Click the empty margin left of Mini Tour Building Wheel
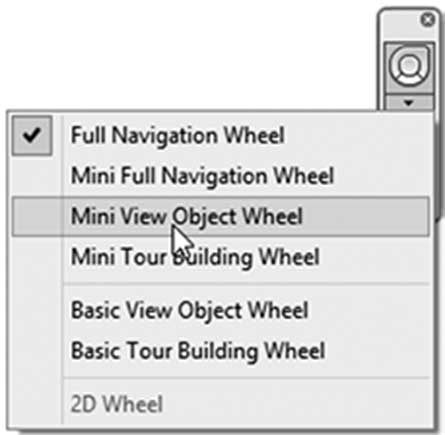Screen dimensions: 445x435 pyautogui.click(x=37, y=257)
